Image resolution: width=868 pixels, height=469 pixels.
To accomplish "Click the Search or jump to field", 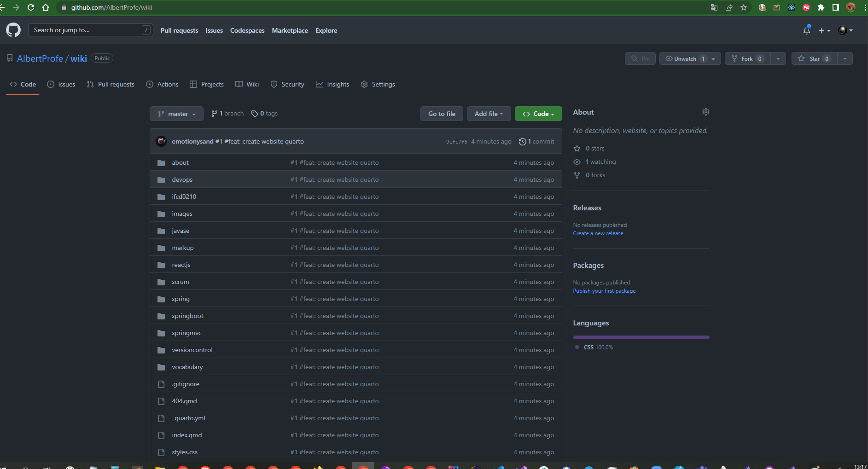I will click(90, 30).
